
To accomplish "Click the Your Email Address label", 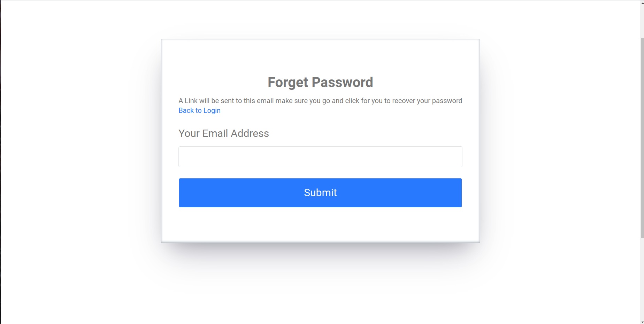I will point(223,133).
